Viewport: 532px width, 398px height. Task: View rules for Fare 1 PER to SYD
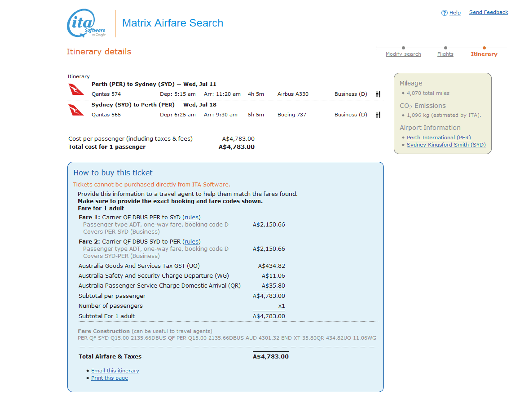click(x=191, y=217)
